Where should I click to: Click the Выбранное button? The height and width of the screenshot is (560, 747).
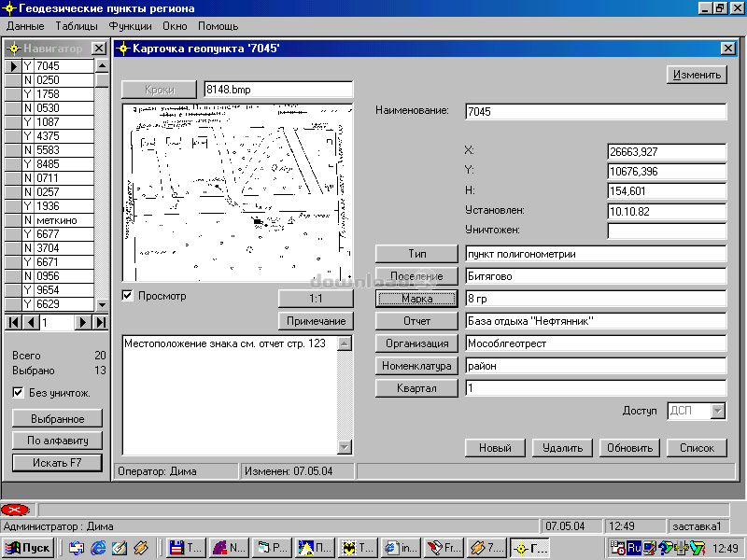point(57,418)
